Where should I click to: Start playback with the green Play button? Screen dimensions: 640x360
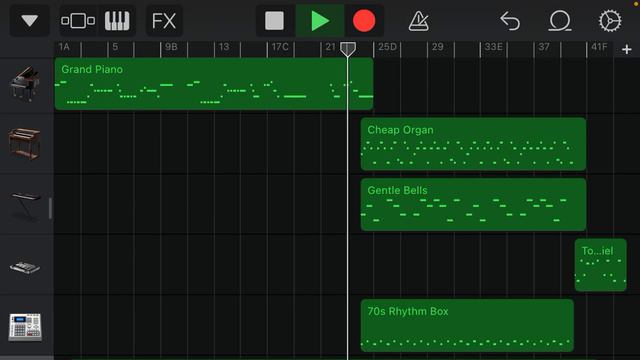320,20
